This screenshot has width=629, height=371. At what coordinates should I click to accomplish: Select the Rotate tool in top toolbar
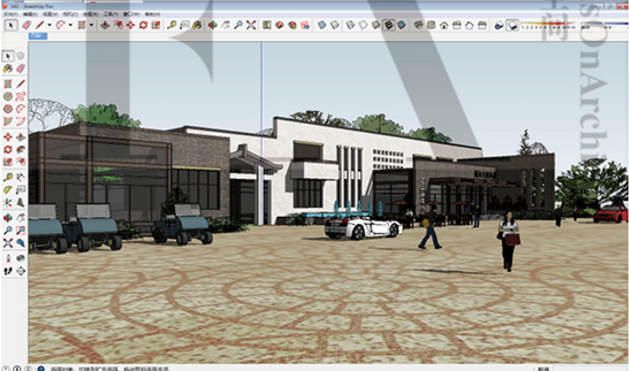tap(143, 25)
